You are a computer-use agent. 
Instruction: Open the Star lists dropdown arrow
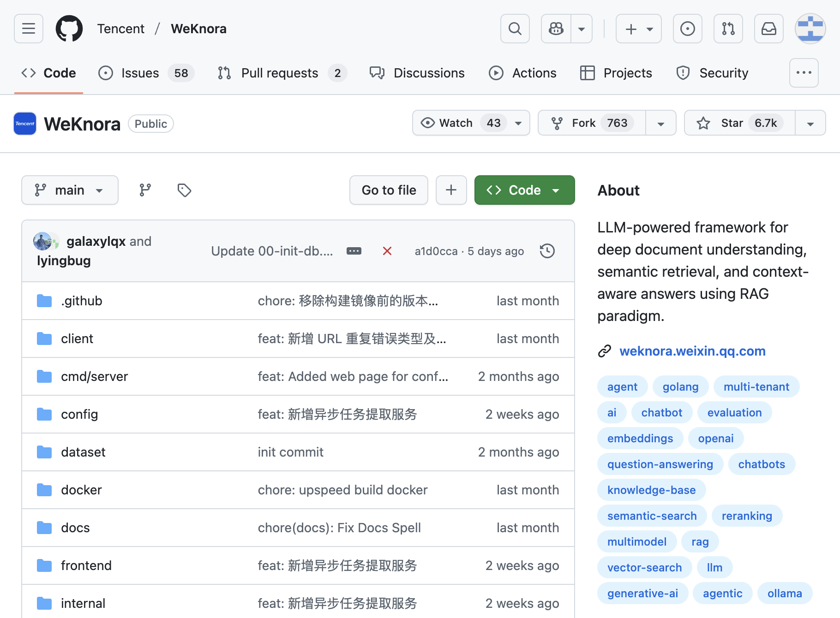(x=810, y=123)
